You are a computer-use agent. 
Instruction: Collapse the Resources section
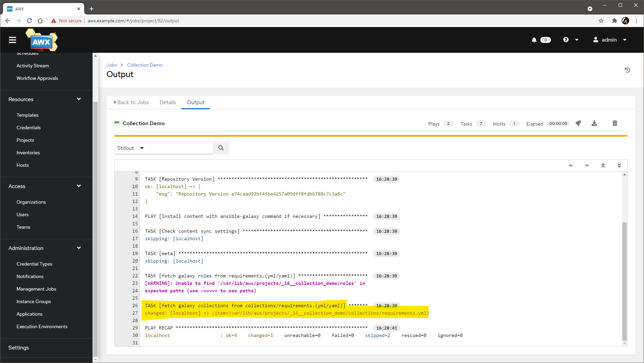pos(79,99)
